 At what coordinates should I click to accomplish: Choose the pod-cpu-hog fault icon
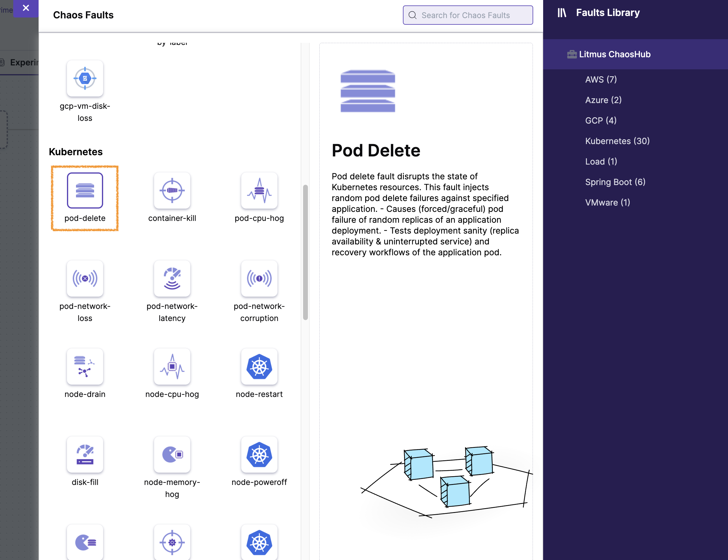pyautogui.click(x=259, y=190)
